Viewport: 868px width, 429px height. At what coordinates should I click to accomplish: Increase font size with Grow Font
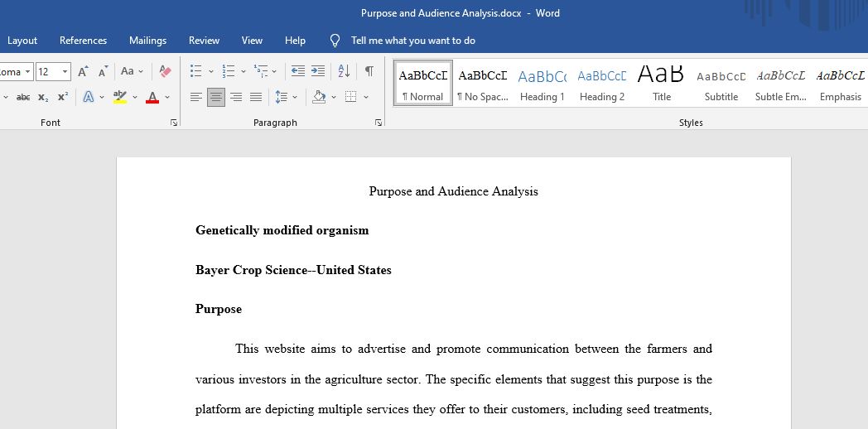point(83,71)
